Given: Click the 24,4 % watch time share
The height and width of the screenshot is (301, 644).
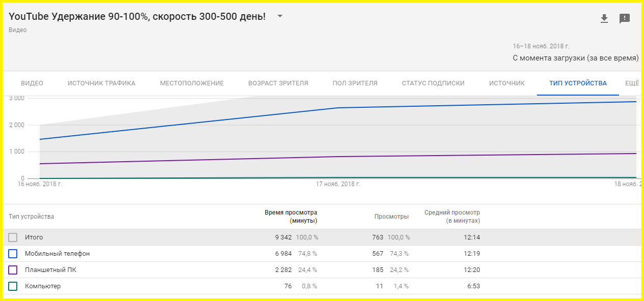Looking at the screenshot, I should point(307,270).
